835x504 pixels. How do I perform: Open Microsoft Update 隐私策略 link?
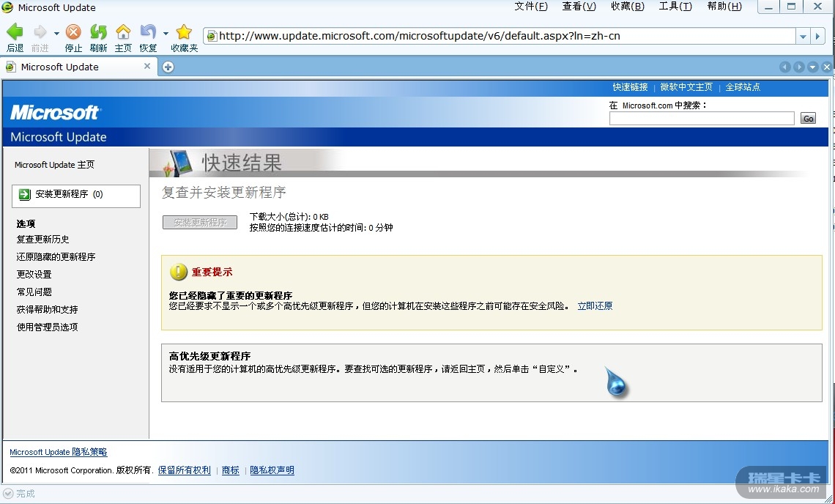tap(59, 452)
